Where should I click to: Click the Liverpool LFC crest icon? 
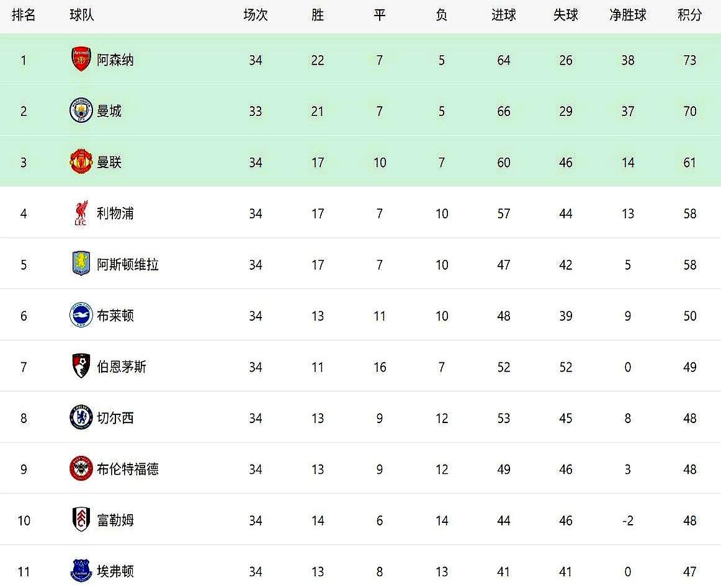click(81, 213)
